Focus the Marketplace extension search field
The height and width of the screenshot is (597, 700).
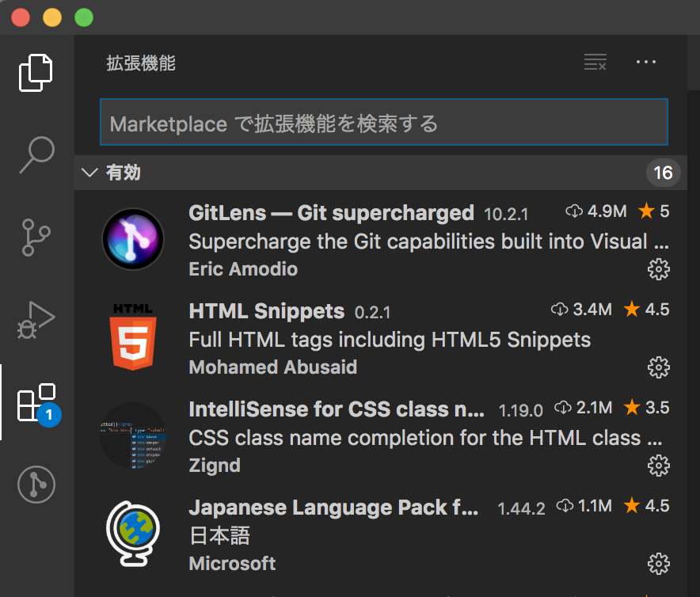pyautogui.click(x=384, y=122)
